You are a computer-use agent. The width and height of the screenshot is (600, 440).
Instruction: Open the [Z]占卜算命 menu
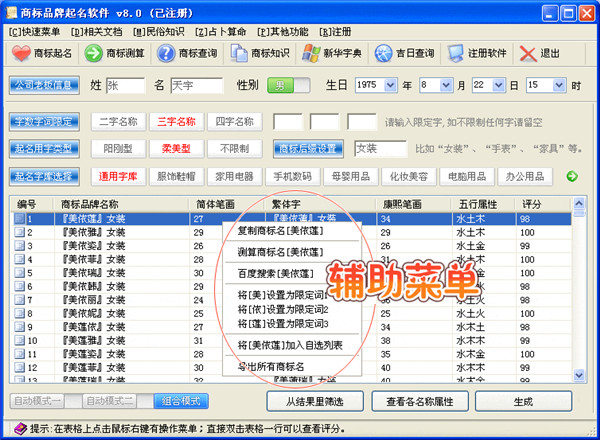(220, 31)
